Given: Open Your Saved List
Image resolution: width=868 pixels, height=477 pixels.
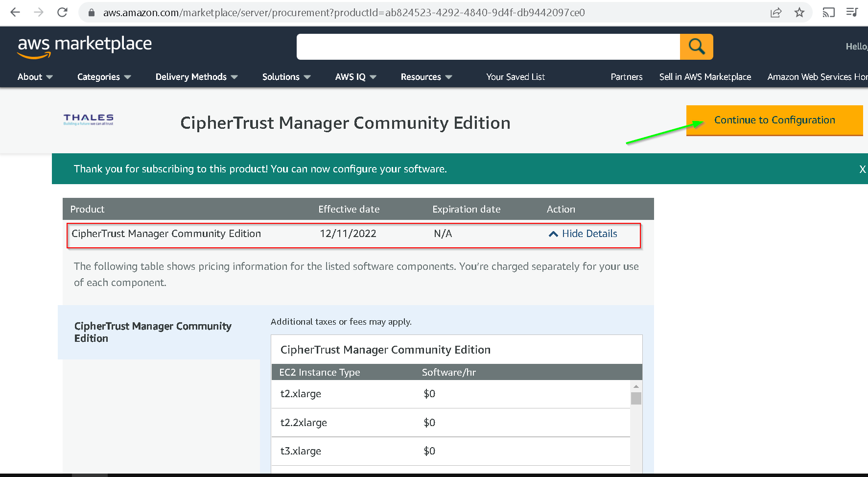Looking at the screenshot, I should point(516,77).
